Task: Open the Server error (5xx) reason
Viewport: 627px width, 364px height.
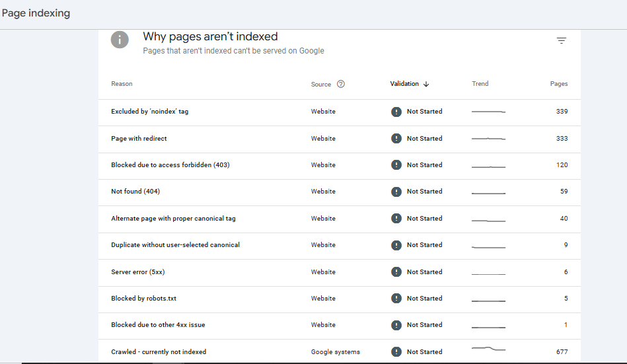Action: pyautogui.click(x=137, y=272)
